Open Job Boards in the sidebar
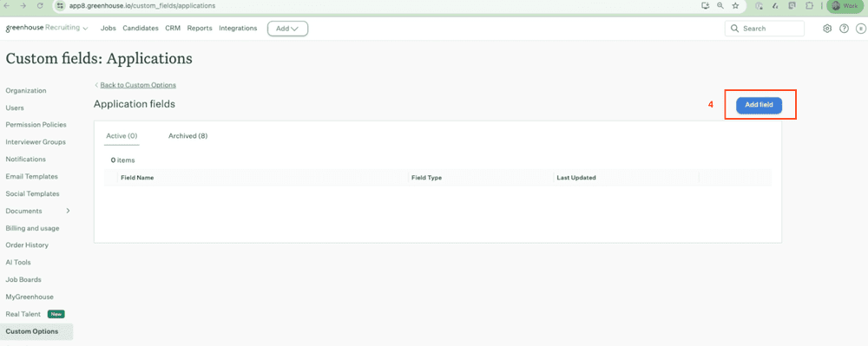 click(23, 280)
